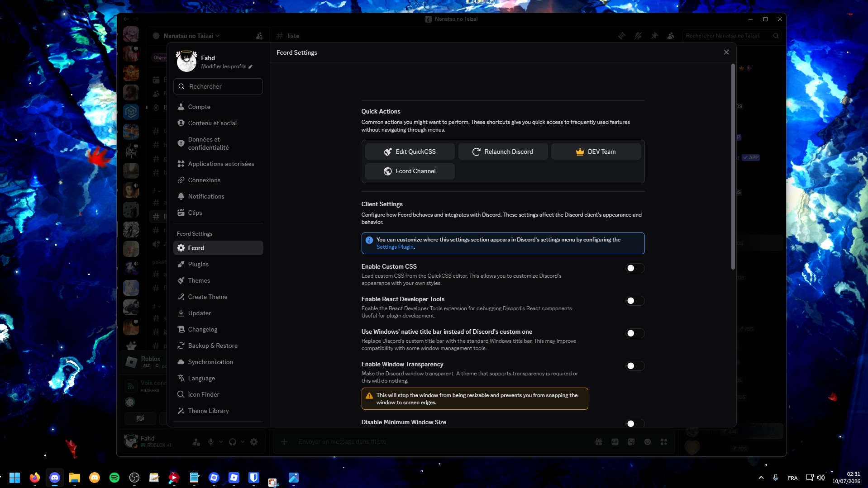
Task: Open Updater page
Action: (218, 313)
